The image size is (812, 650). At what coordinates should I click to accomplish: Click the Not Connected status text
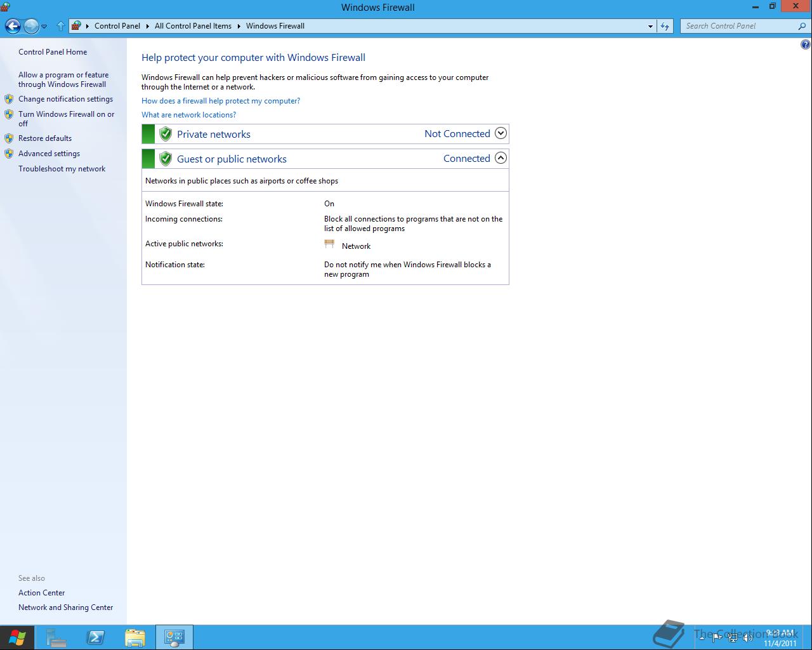pyautogui.click(x=457, y=134)
